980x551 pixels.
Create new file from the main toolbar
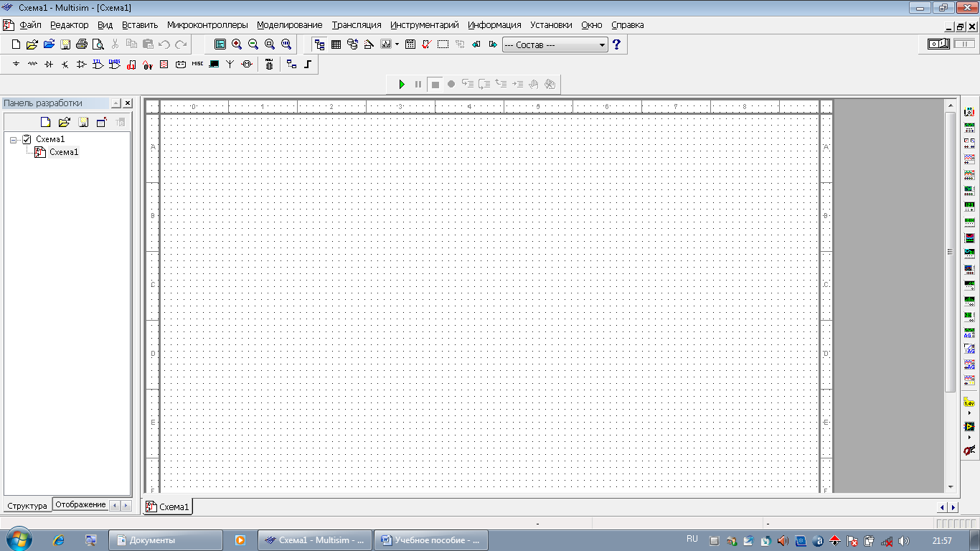pyautogui.click(x=16, y=44)
